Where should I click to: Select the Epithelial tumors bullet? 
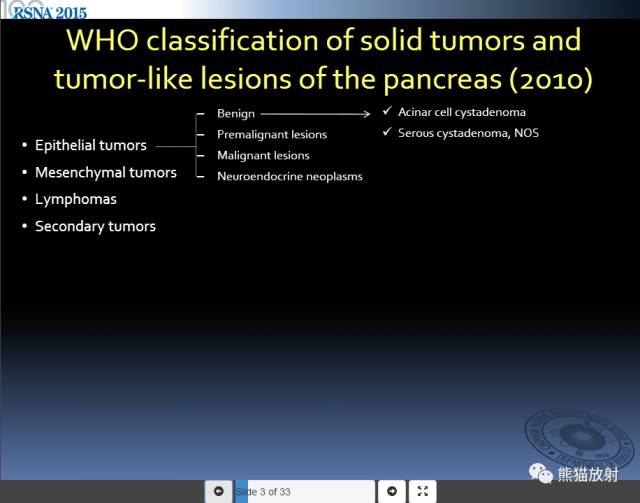[91, 145]
